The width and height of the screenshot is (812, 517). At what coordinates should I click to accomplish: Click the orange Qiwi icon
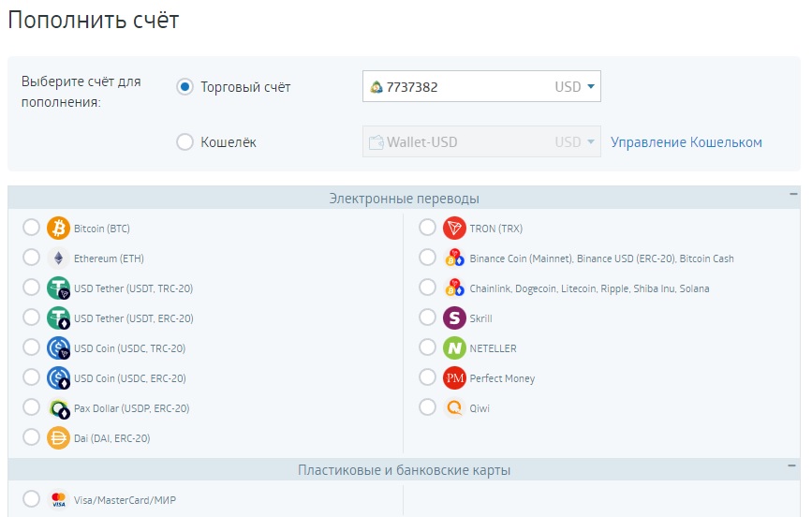click(x=454, y=408)
